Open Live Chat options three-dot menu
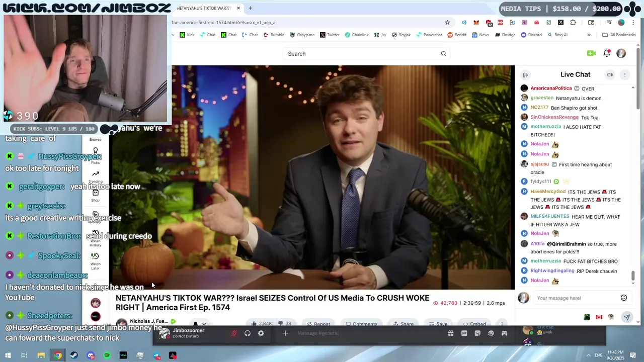Viewport: 644px width, 362px height. coord(625,75)
